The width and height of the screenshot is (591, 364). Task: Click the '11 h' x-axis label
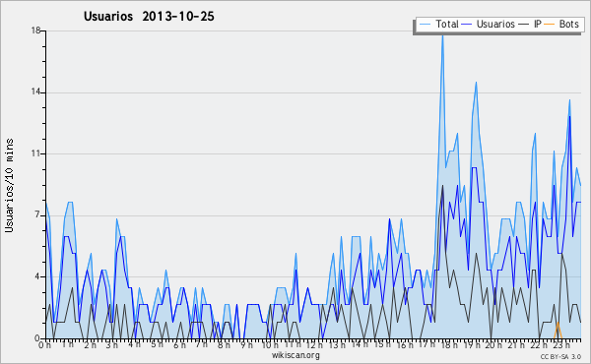point(293,344)
